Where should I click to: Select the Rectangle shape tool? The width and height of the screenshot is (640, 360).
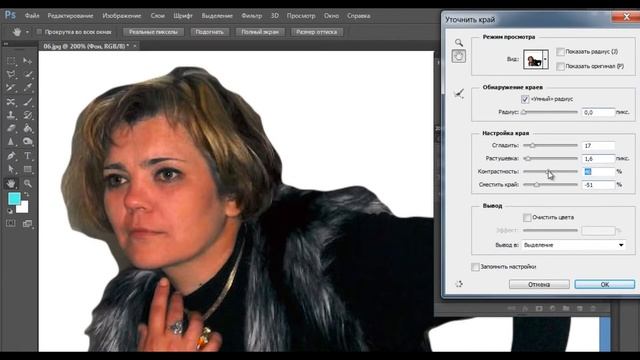(27, 169)
